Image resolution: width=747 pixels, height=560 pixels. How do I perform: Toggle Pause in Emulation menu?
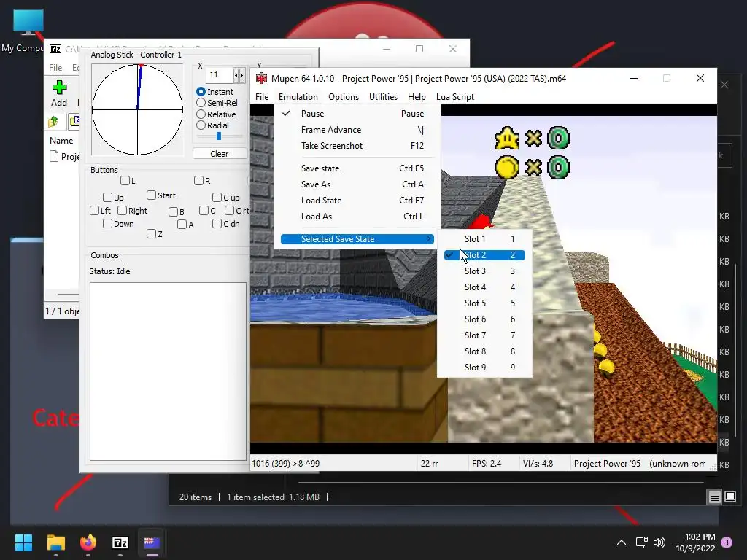357,114
